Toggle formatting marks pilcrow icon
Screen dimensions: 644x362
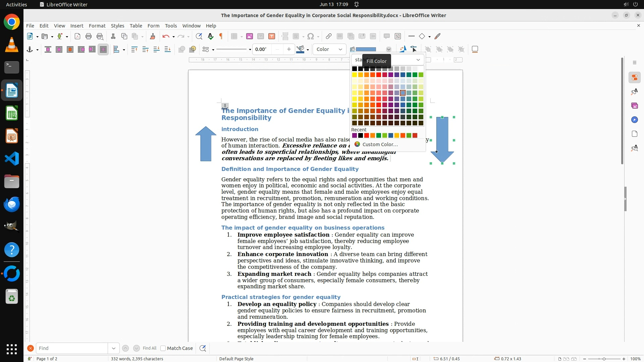pos(221,36)
